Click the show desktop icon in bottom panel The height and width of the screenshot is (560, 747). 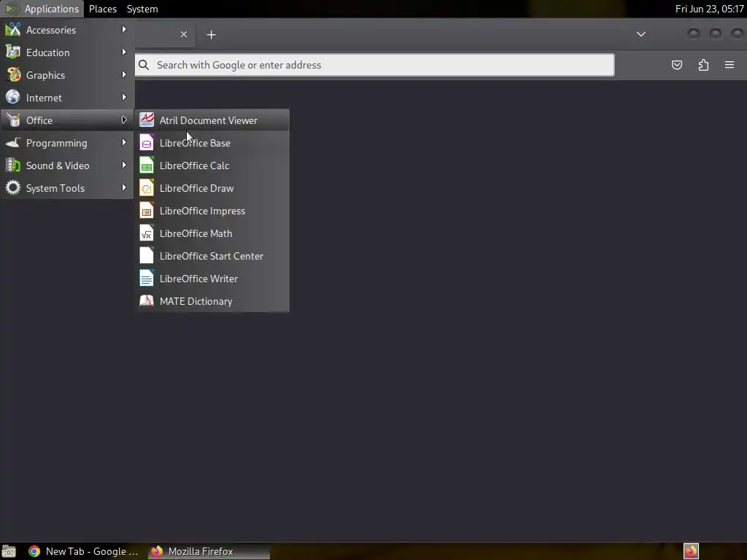[x=9, y=551]
